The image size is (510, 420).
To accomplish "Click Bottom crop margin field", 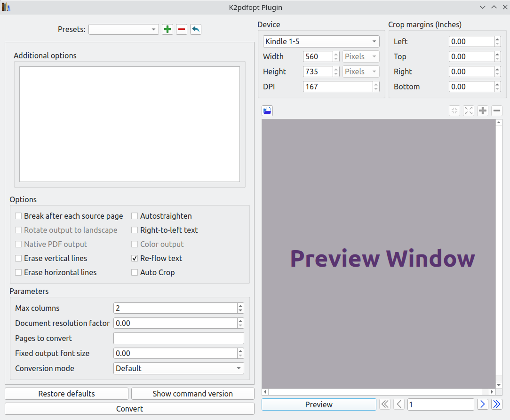I will (471, 87).
